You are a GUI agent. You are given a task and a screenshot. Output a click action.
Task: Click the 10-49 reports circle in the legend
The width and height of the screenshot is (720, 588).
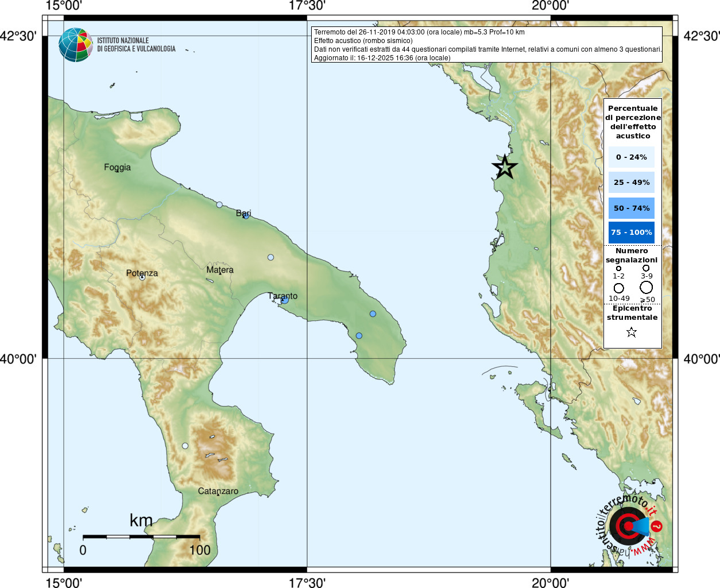618,288
